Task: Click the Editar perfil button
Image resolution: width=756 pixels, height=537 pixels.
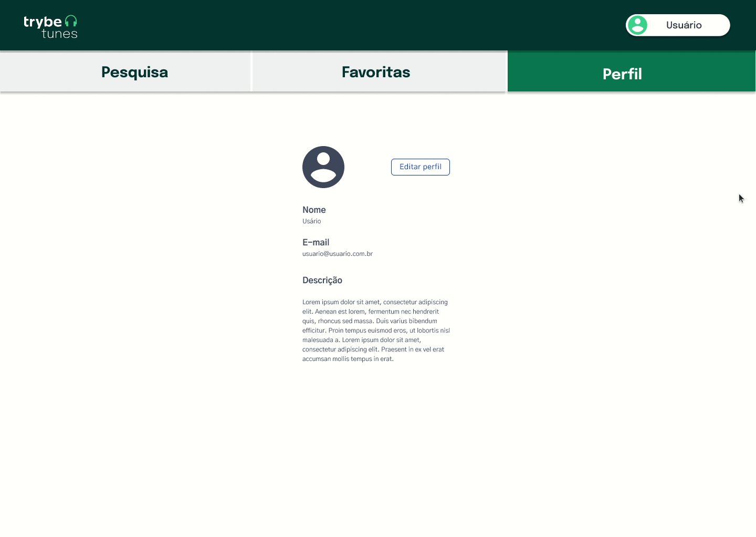Action: 420,167
